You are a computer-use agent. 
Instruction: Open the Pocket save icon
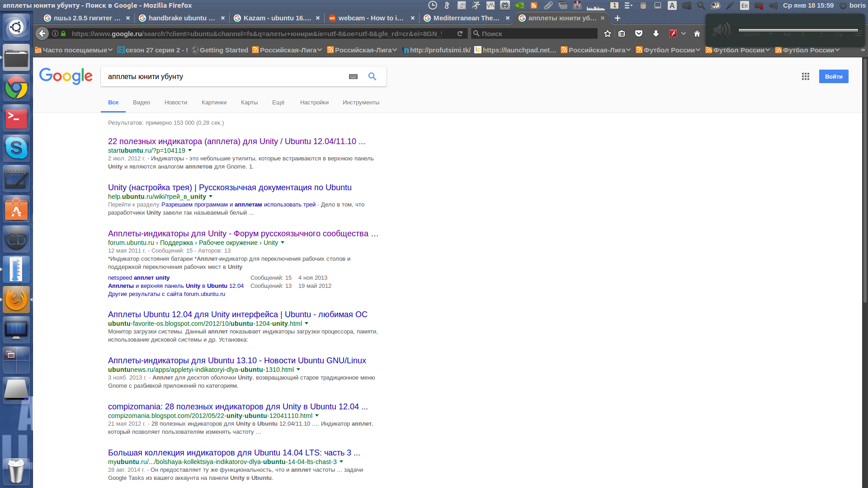click(x=639, y=34)
